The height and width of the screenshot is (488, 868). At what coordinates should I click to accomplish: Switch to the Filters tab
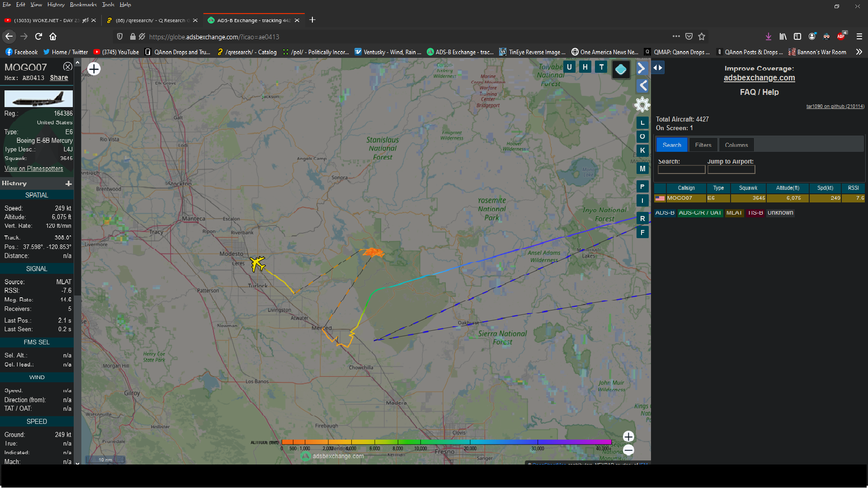[703, 145]
